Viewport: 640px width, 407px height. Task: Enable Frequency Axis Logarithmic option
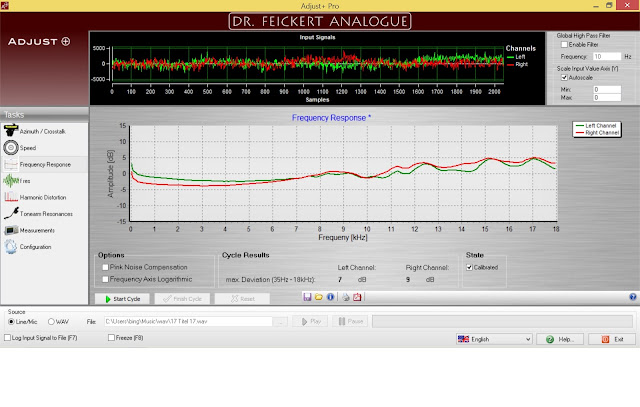pos(105,279)
